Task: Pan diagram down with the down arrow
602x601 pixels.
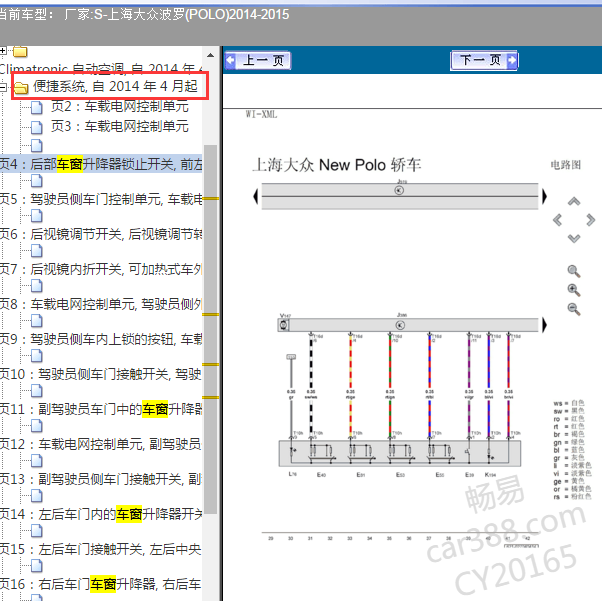Action: tap(574, 238)
